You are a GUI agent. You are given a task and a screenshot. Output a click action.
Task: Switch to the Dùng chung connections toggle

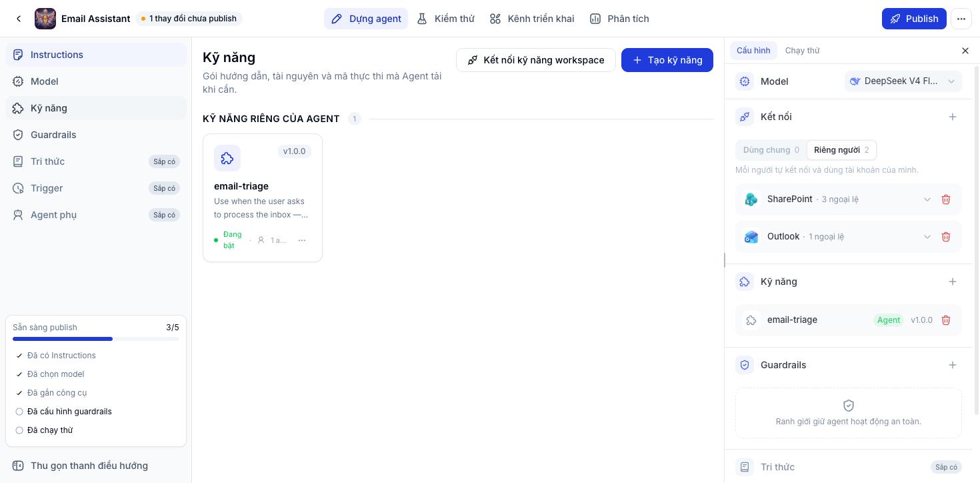pos(771,150)
